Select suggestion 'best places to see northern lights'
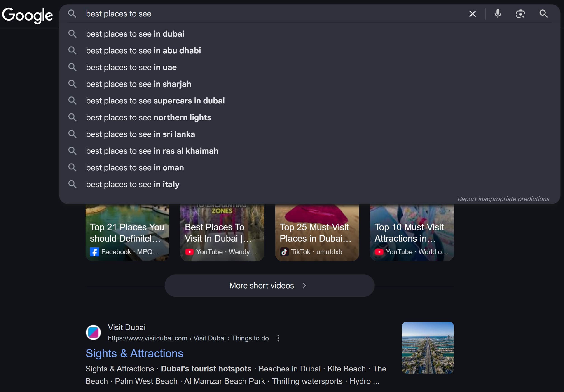Image resolution: width=564 pixels, height=392 pixels. tap(309, 117)
